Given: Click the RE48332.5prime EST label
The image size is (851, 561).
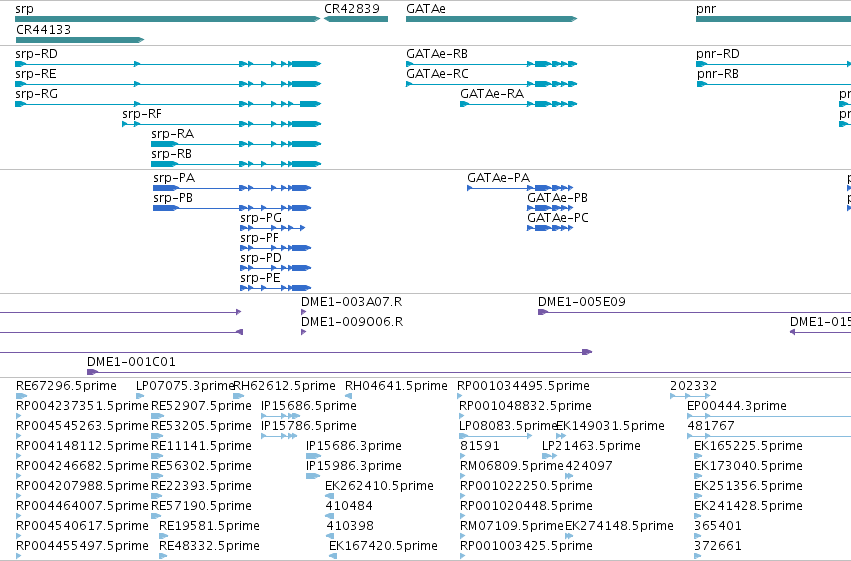Looking at the screenshot, I should 209,546.
